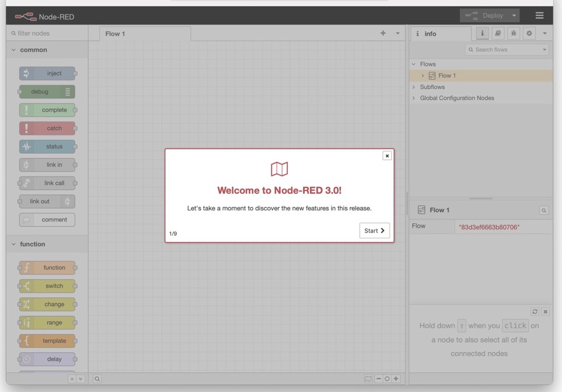Select the template node

pyautogui.click(x=47, y=341)
